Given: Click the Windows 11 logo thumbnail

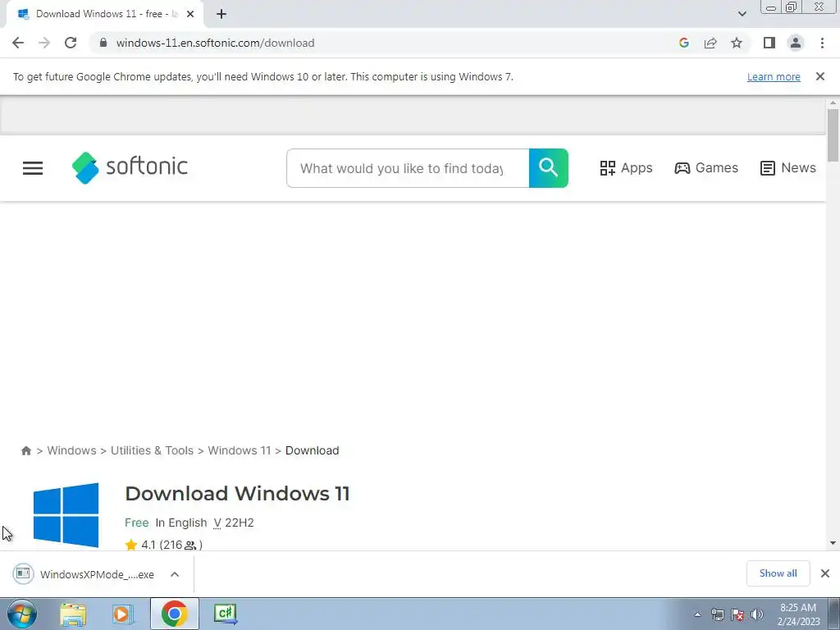Looking at the screenshot, I should coord(66,515).
